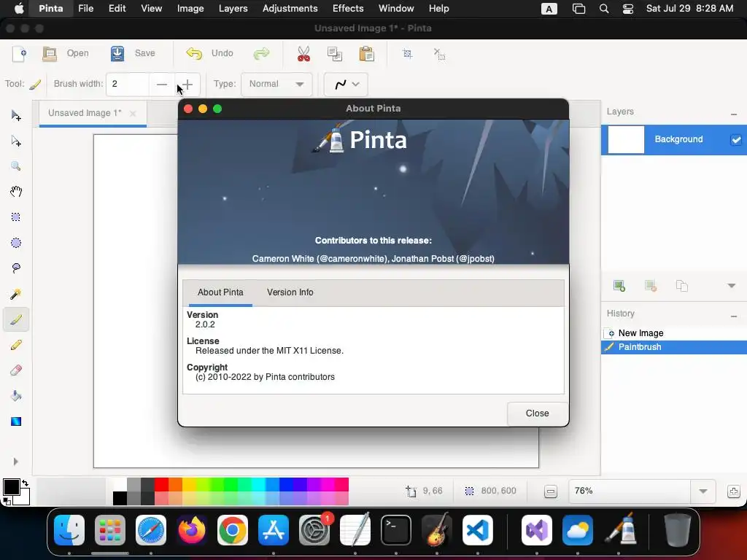
Task: Select the Ellipse Select tool
Action: pyautogui.click(x=16, y=243)
